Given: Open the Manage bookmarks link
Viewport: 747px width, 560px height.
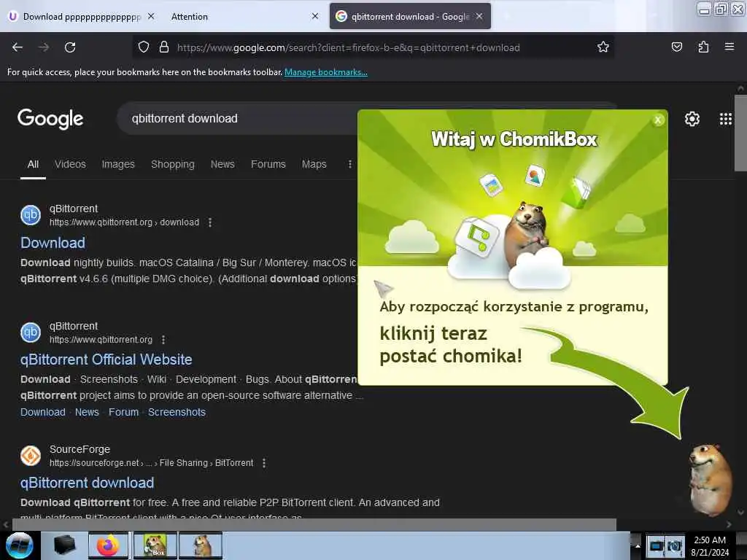Looking at the screenshot, I should (326, 72).
